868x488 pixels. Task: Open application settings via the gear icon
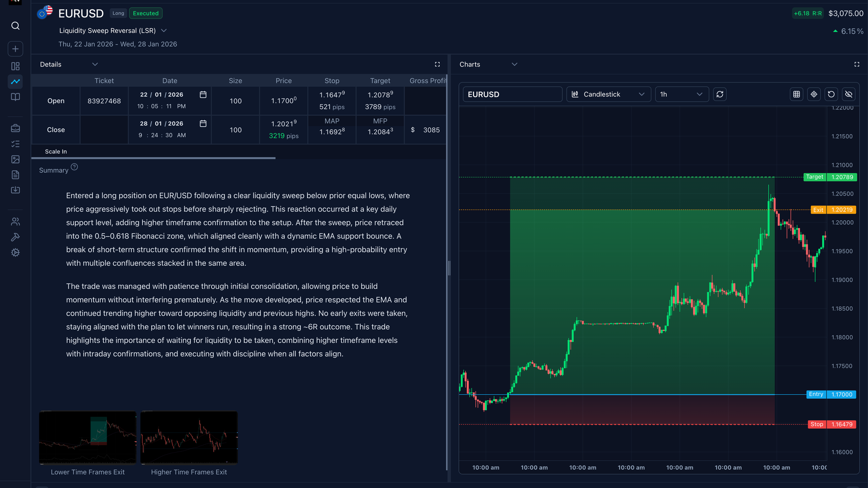(15, 252)
